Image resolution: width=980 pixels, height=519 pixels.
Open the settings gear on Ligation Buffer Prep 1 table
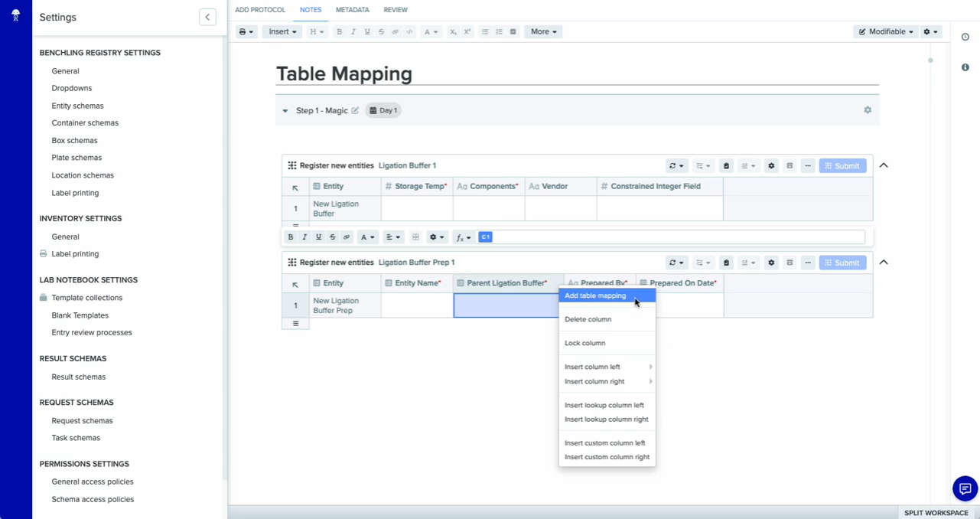(771, 263)
